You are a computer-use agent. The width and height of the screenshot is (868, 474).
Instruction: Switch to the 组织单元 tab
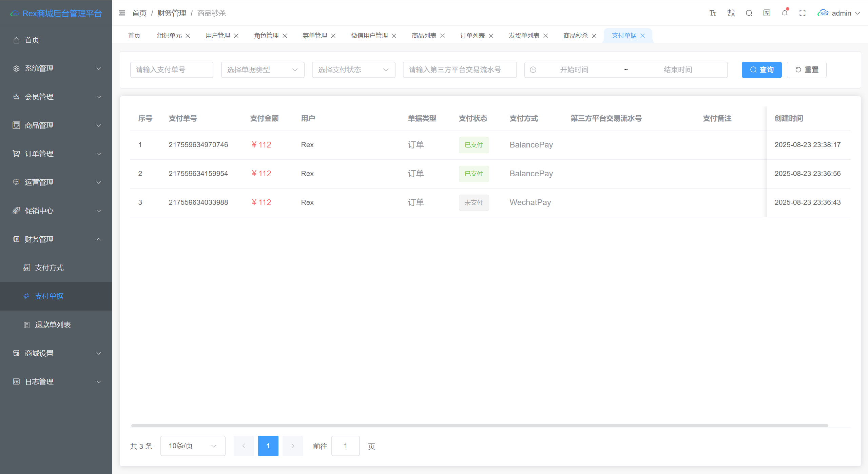[169, 36]
